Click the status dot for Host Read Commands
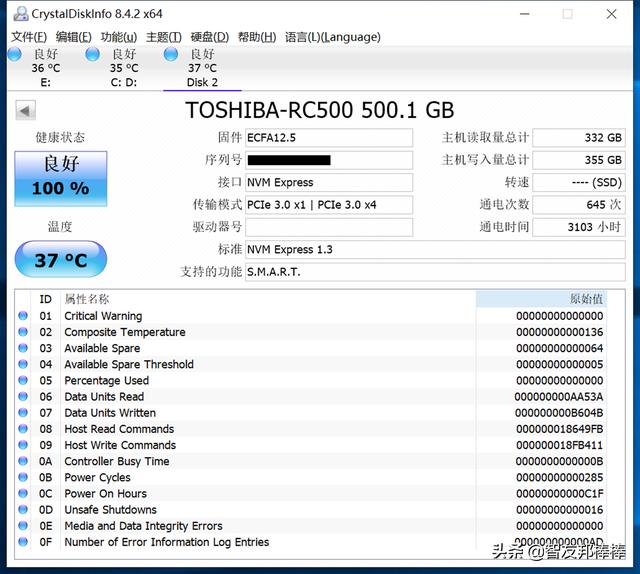The height and width of the screenshot is (574, 640). tap(23, 429)
